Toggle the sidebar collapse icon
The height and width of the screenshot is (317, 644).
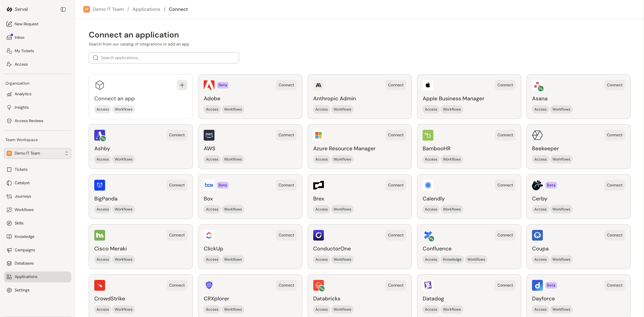[63, 9]
